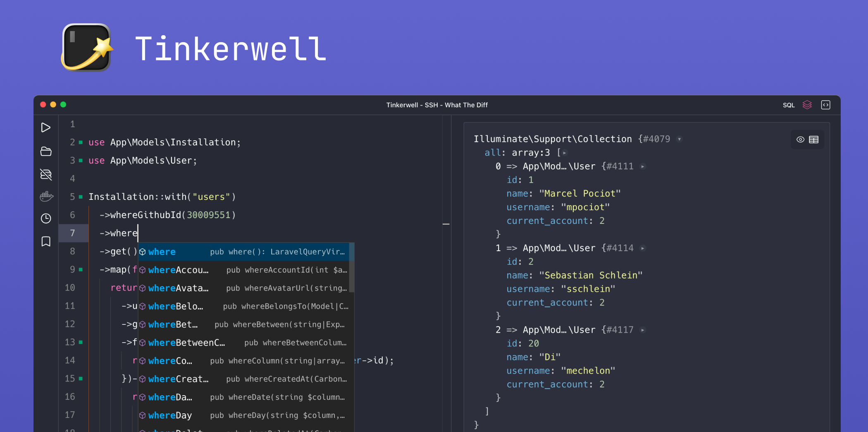Switch output to table view button

pyautogui.click(x=814, y=139)
